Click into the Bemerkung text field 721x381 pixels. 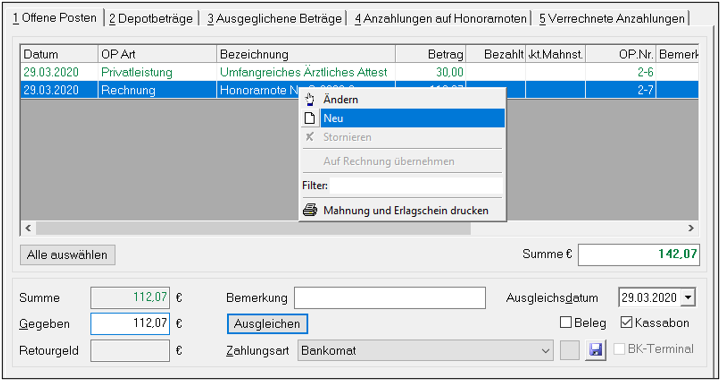(x=390, y=298)
